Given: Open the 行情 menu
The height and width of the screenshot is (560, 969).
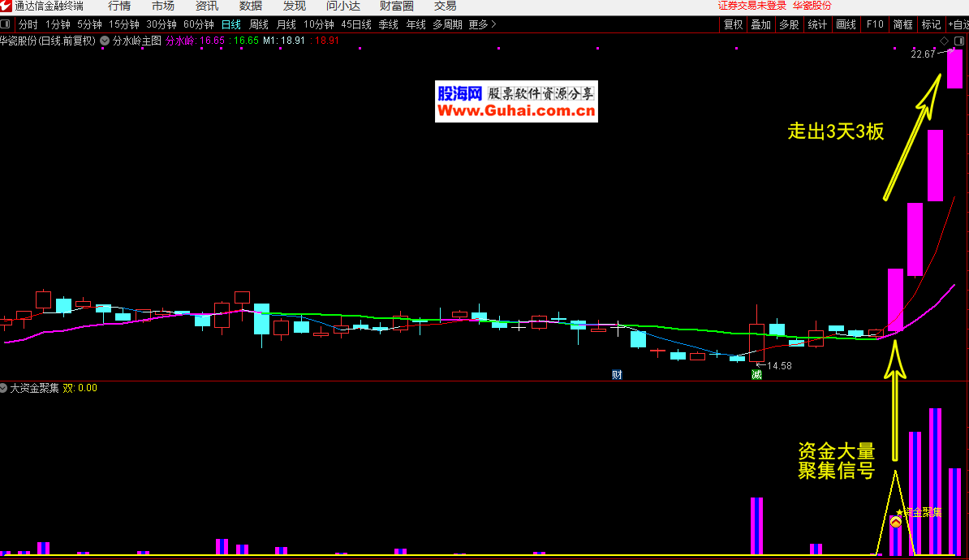Looking at the screenshot, I should 119,6.
